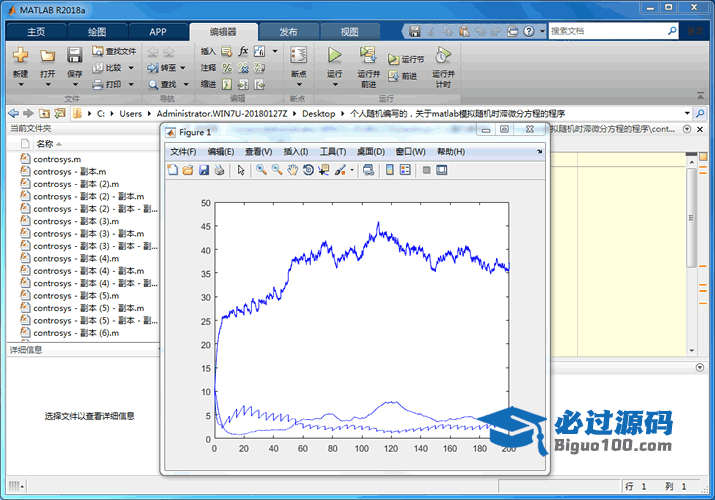The height and width of the screenshot is (500, 715).
Task: Click Insert Legend icon in Figure 1 toolbar
Action: point(405,170)
